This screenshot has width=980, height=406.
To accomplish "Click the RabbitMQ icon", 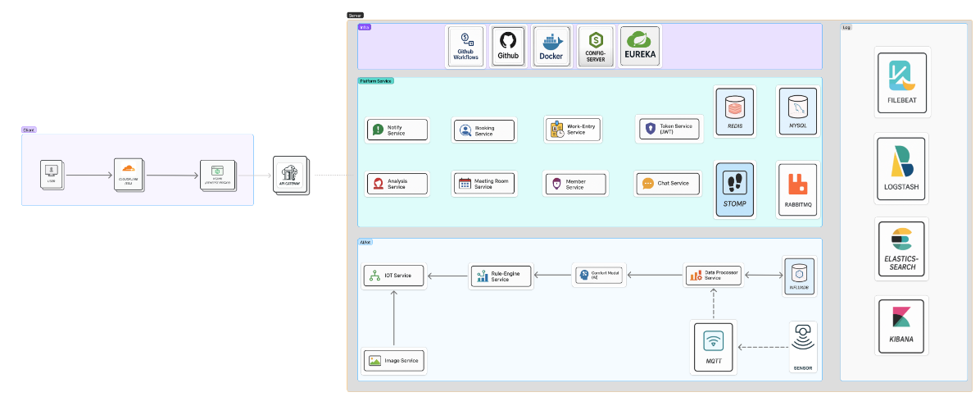I will [x=797, y=183].
